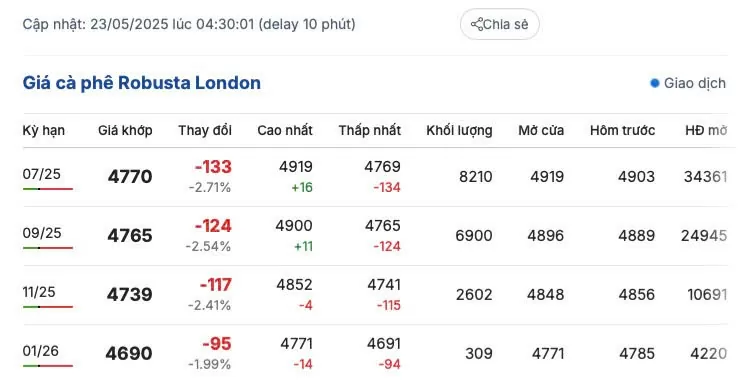Click the Giao dịch status label
This screenshot has width=753, height=381.
694,83
